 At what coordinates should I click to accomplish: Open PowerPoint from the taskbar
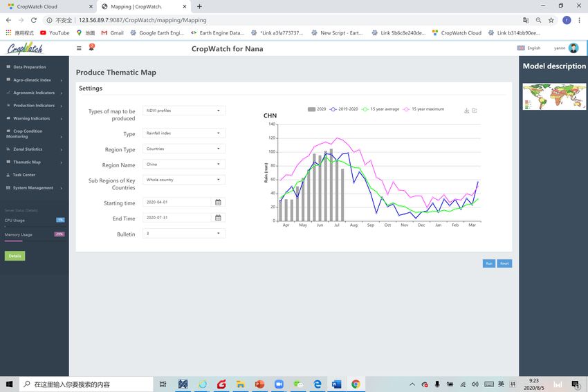pyautogui.click(x=259, y=384)
